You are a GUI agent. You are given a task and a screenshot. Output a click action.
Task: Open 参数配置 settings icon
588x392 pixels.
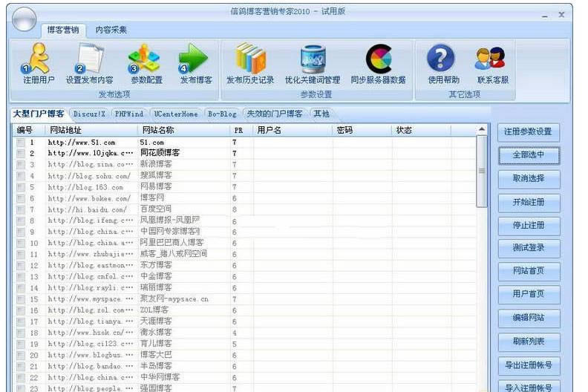146,59
